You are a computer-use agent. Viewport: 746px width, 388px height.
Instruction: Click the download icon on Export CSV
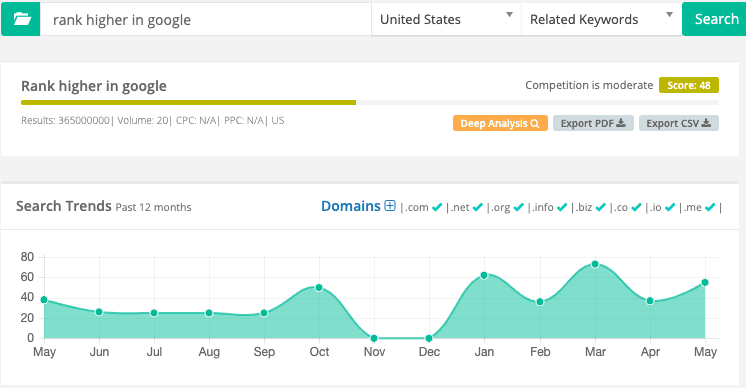coord(706,123)
